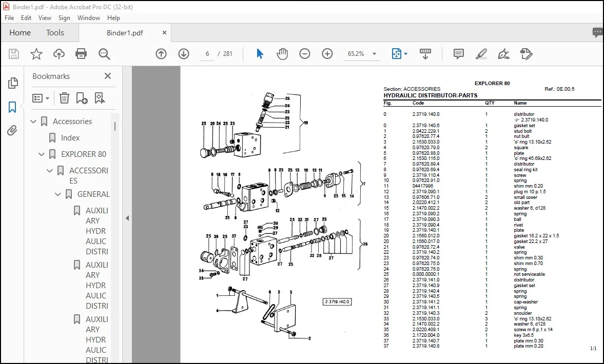Open the page thumbnails panel

(13, 83)
